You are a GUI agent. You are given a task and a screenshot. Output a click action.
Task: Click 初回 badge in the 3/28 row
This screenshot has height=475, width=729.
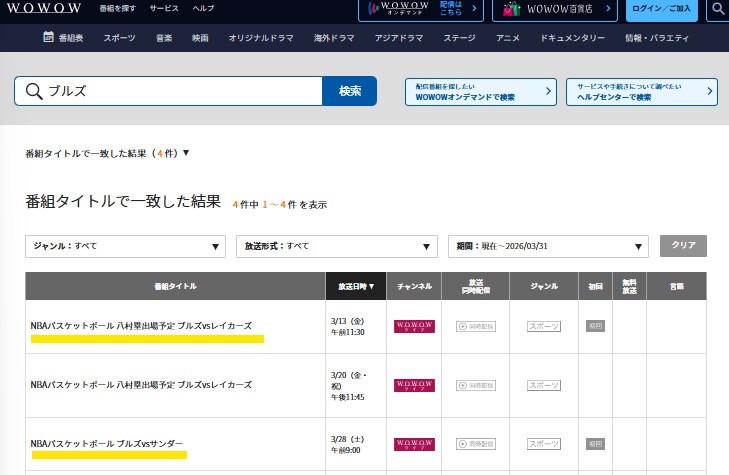[x=596, y=444]
